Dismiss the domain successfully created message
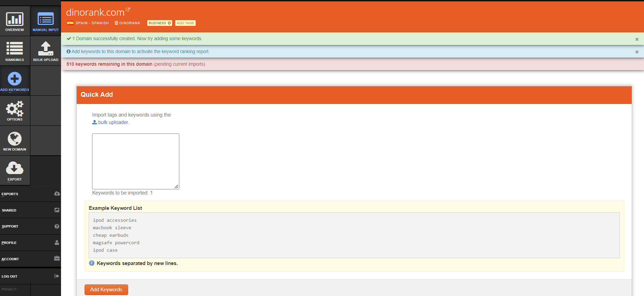644x296 pixels. pos(637,39)
